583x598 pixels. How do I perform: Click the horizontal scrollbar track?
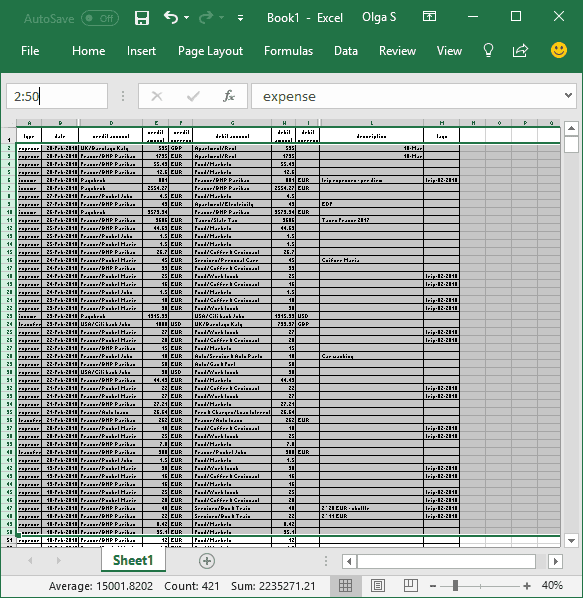click(x=446, y=561)
